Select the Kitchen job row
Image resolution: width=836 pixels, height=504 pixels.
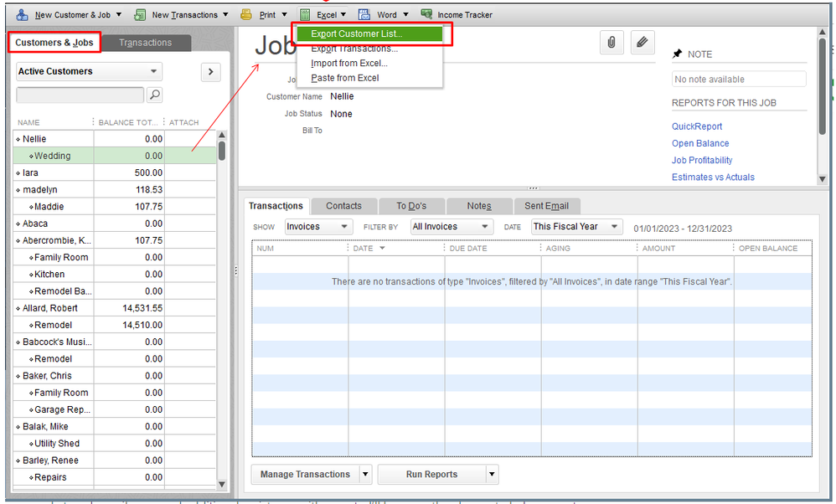tap(115, 275)
